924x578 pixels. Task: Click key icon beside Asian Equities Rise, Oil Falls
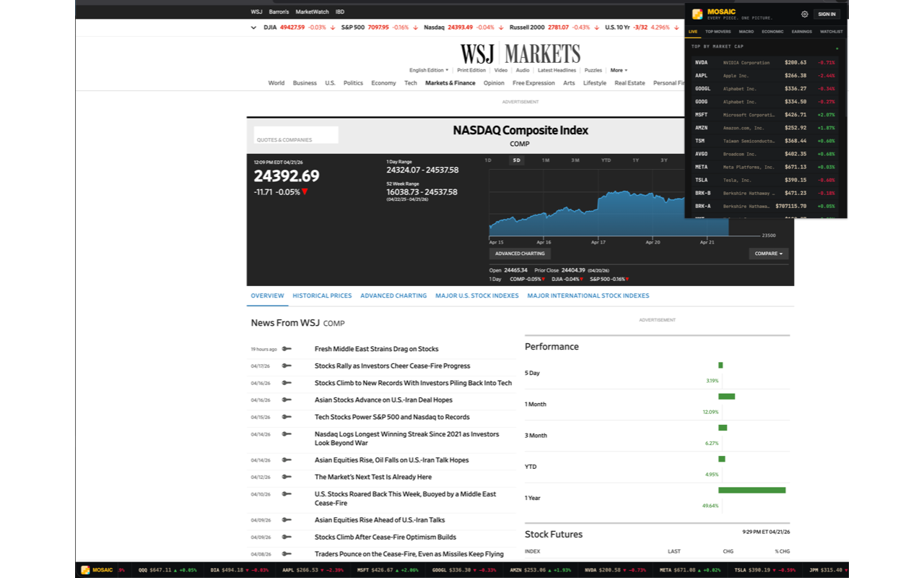pos(287,460)
